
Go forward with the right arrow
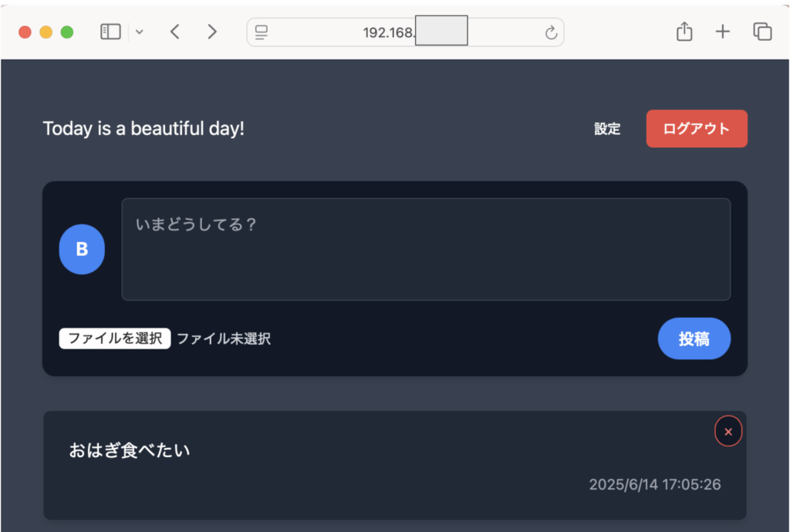[x=212, y=32]
